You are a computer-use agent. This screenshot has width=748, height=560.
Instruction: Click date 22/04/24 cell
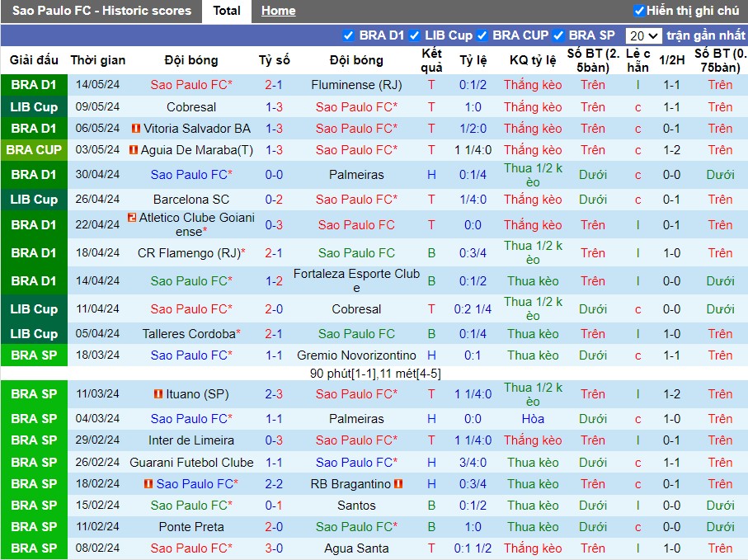pos(98,224)
